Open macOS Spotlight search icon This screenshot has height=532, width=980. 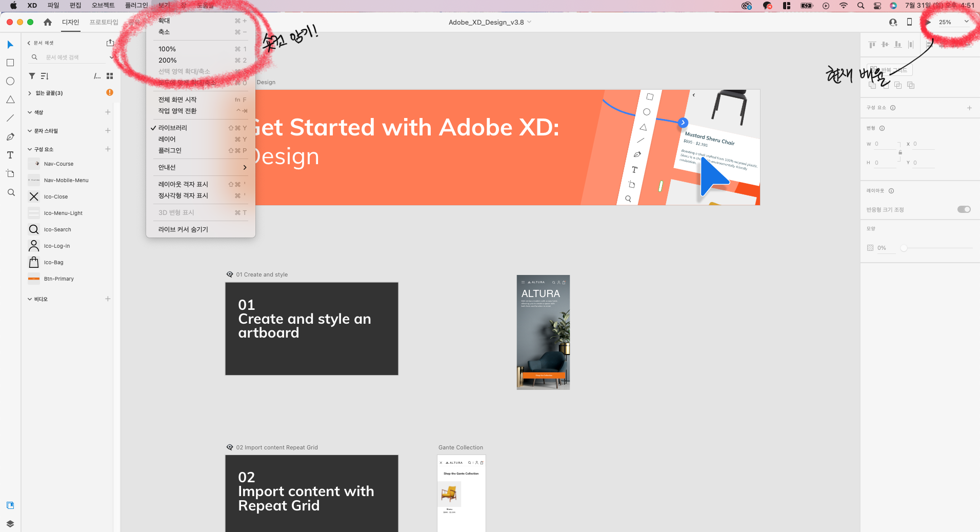(x=861, y=6)
